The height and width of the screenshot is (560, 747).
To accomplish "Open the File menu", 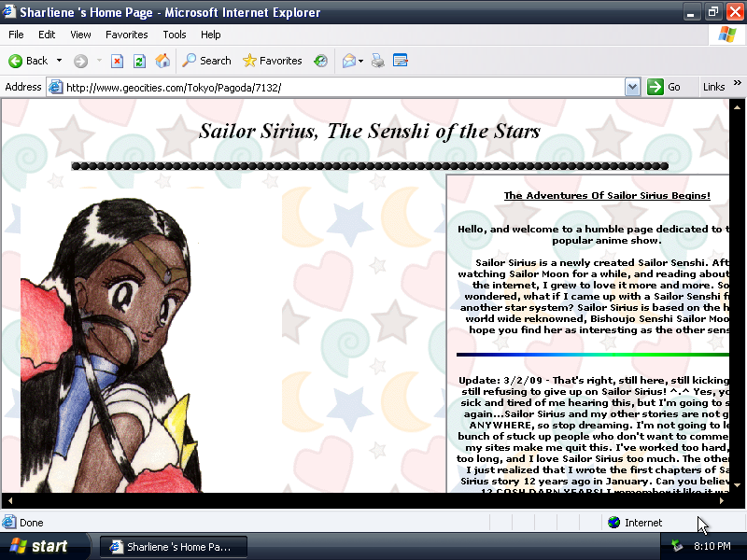I will [x=16, y=35].
